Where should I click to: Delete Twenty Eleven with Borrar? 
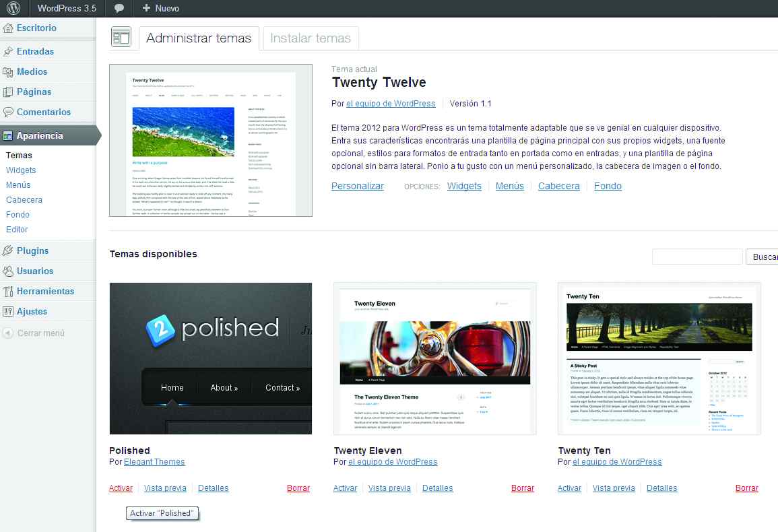(523, 488)
